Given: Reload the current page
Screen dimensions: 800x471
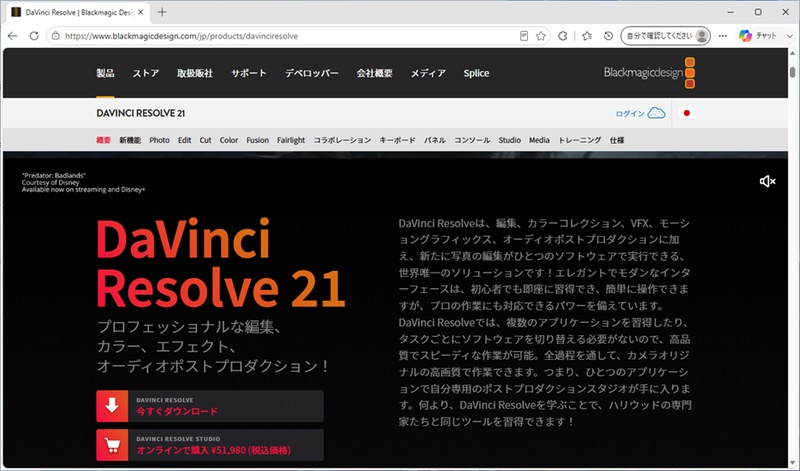Looking at the screenshot, I should pos(34,36).
